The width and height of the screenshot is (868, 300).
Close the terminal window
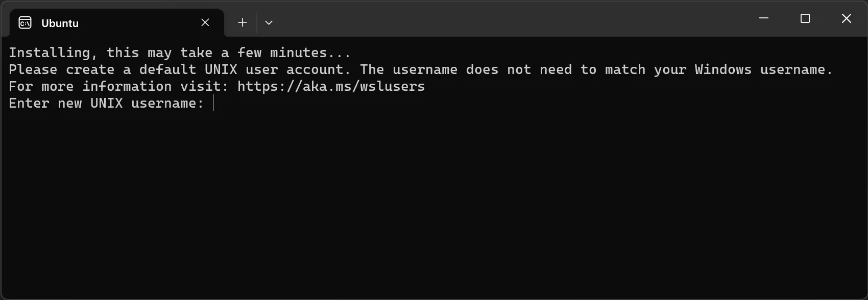tap(847, 18)
